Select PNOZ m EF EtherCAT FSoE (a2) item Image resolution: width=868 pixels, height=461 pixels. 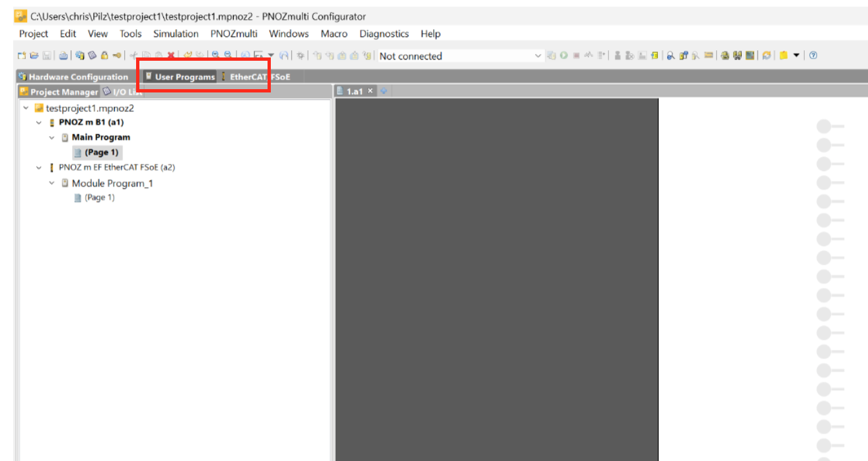tap(117, 168)
